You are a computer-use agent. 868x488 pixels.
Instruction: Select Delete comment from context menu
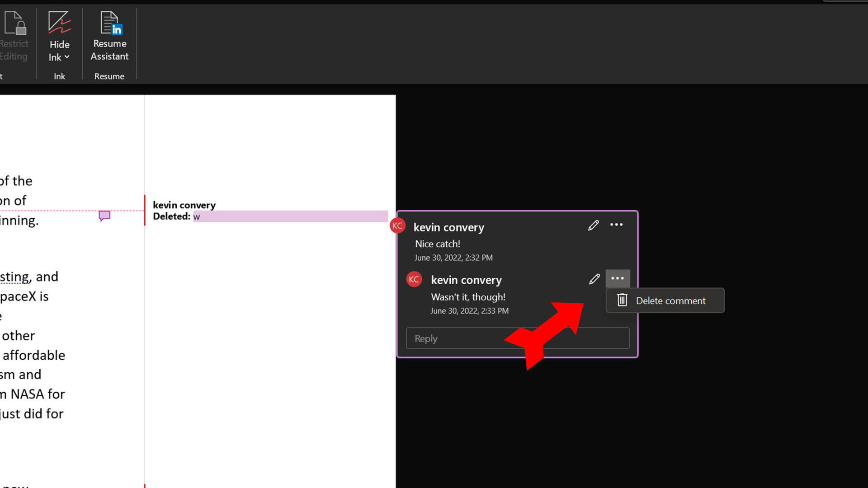(x=671, y=301)
